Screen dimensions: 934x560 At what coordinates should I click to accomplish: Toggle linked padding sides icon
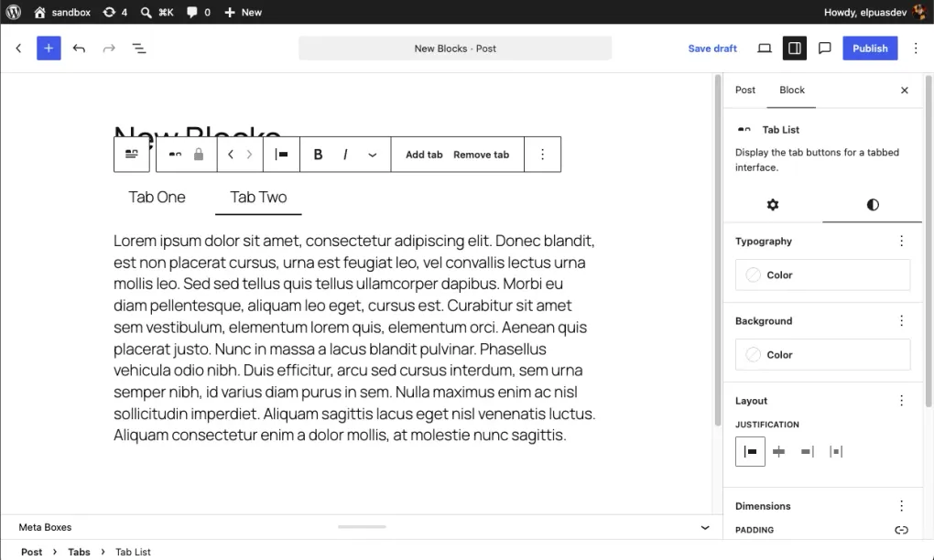click(901, 530)
